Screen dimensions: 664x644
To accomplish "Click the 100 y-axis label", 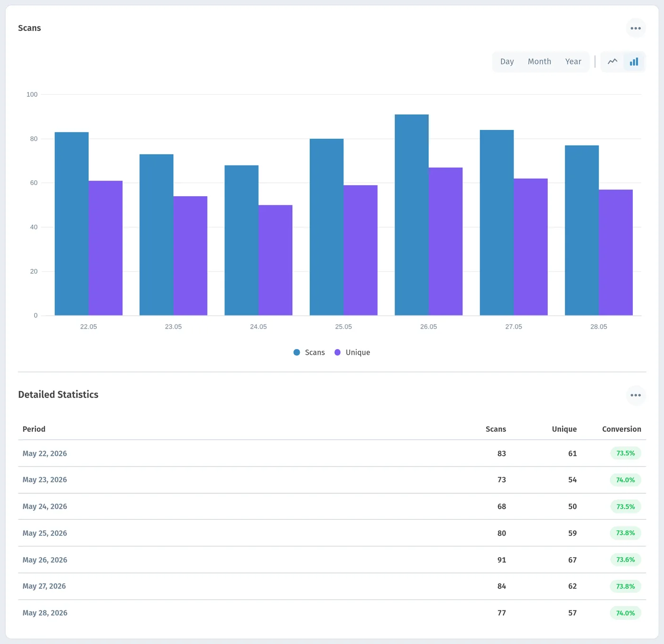I will tap(32, 94).
